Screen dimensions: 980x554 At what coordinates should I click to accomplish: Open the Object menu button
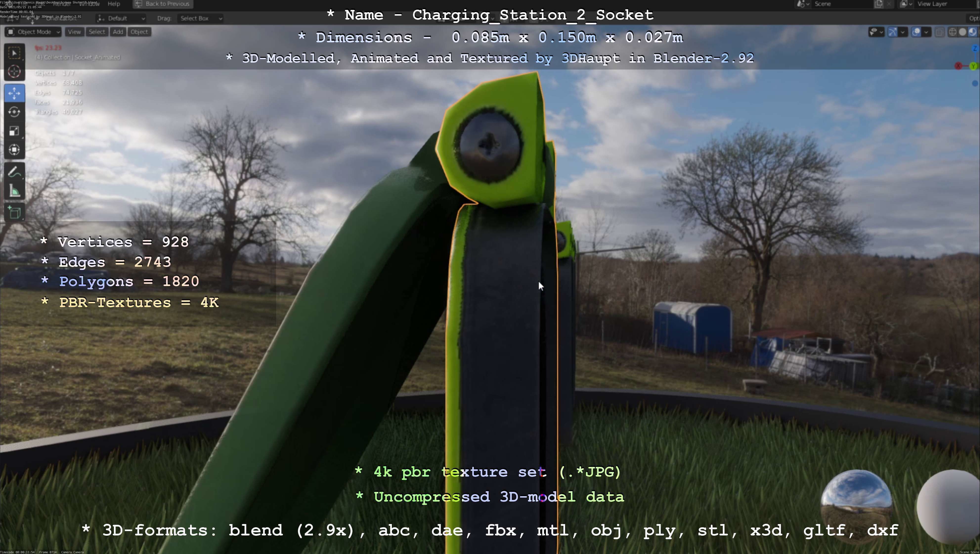(x=139, y=32)
